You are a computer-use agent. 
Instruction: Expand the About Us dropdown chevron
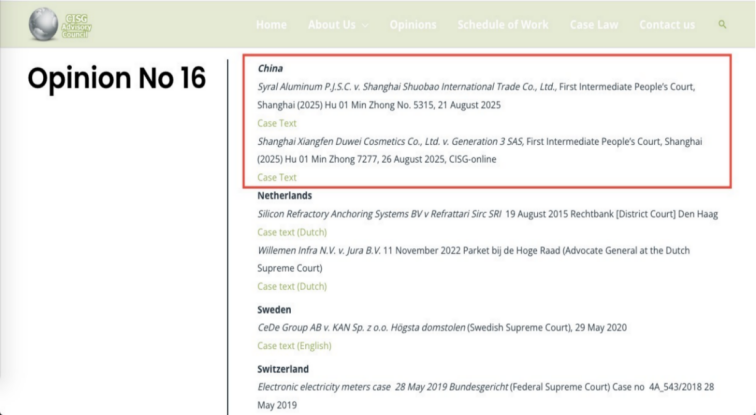click(364, 25)
